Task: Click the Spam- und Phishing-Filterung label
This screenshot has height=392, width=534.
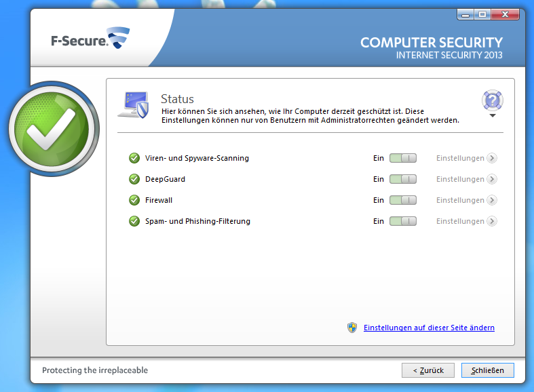Action: 197,221
